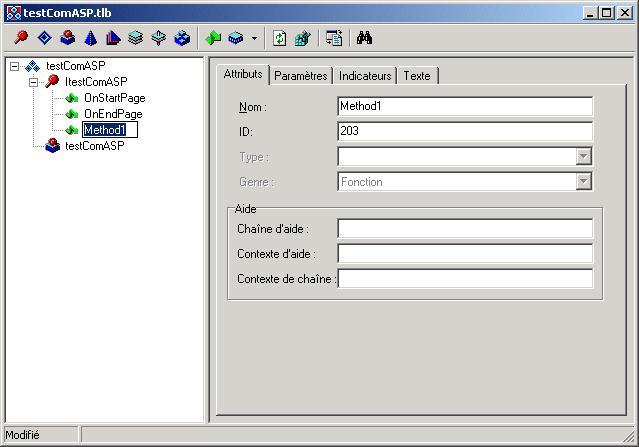The height and width of the screenshot is (447, 639).
Task: Click the binoculars icon in the toolbar
Action: (364, 38)
